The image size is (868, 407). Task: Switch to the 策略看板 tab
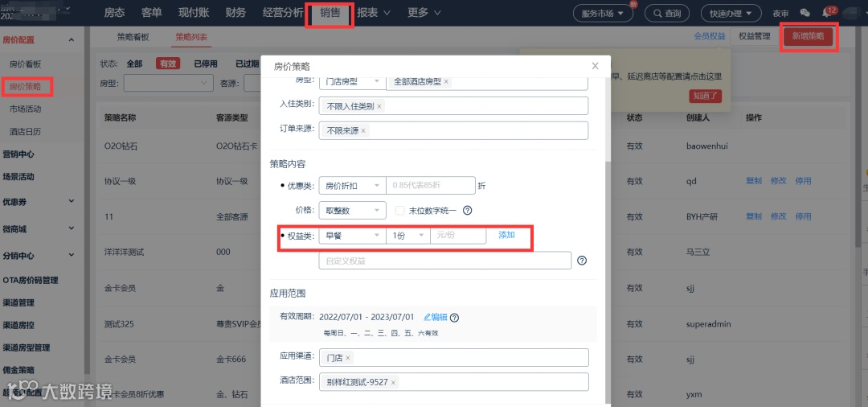tap(133, 36)
